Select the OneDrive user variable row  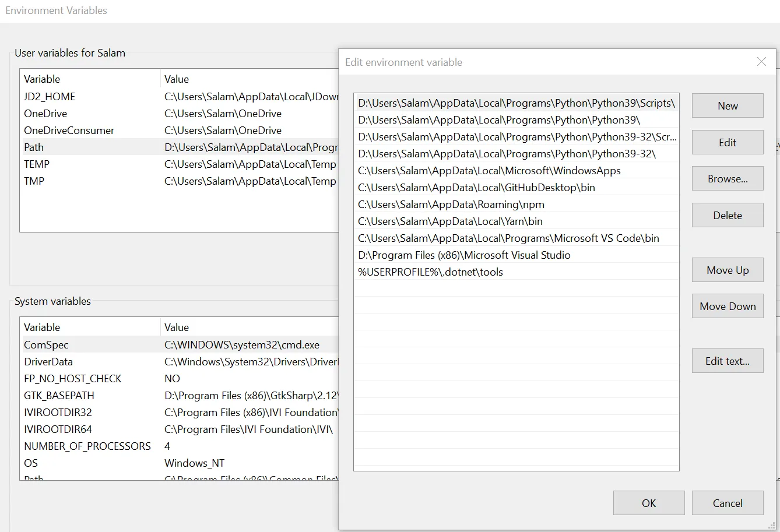coord(180,114)
